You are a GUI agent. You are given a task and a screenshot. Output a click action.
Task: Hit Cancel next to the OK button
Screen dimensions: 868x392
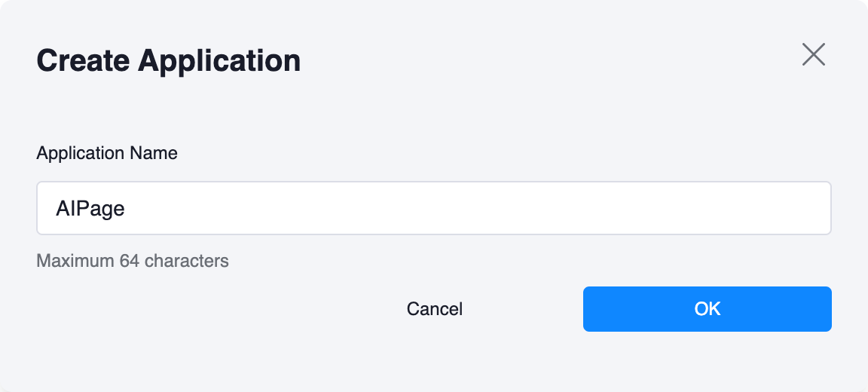tap(435, 309)
